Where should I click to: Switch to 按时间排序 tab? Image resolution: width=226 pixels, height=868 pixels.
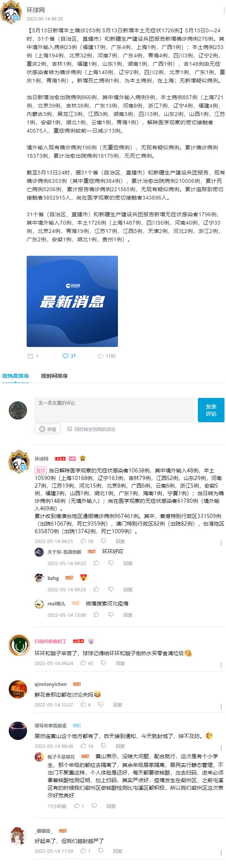point(54,376)
